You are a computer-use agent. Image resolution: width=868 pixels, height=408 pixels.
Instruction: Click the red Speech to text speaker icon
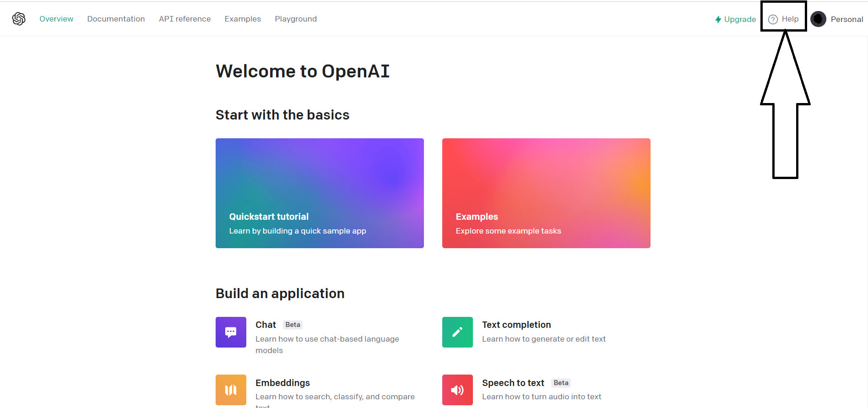457,390
